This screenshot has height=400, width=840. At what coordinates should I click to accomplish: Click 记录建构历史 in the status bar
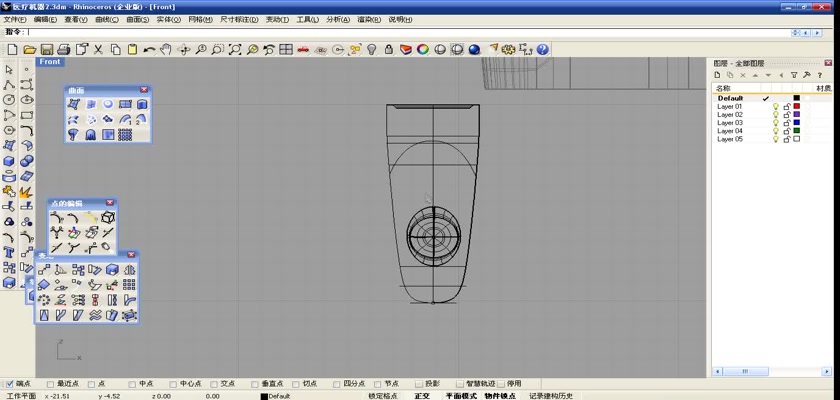point(551,396)
